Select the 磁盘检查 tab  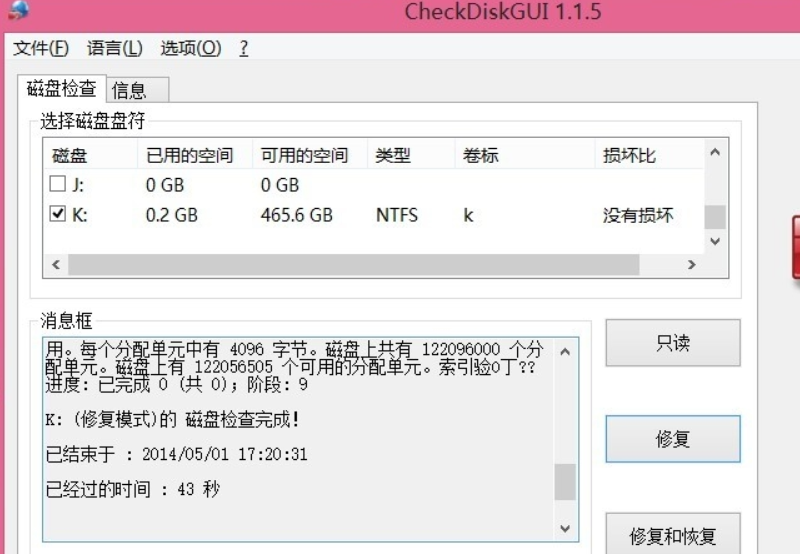62,89
